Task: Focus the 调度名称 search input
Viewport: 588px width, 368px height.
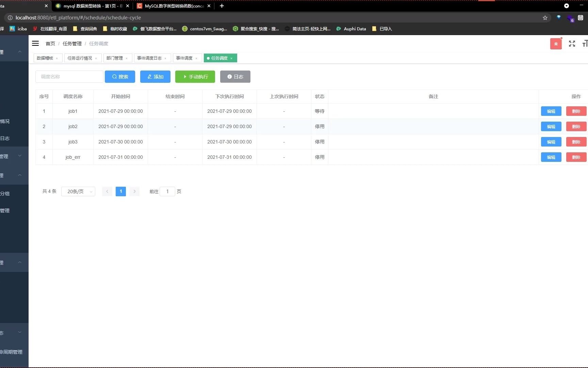Action: (x=69, y=77)
